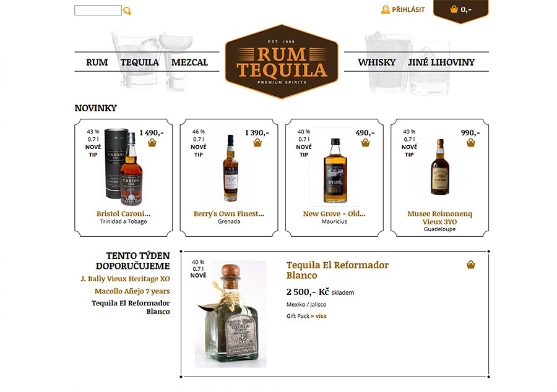
Task: Open the RUM menu category
Action: pos(97,62)
